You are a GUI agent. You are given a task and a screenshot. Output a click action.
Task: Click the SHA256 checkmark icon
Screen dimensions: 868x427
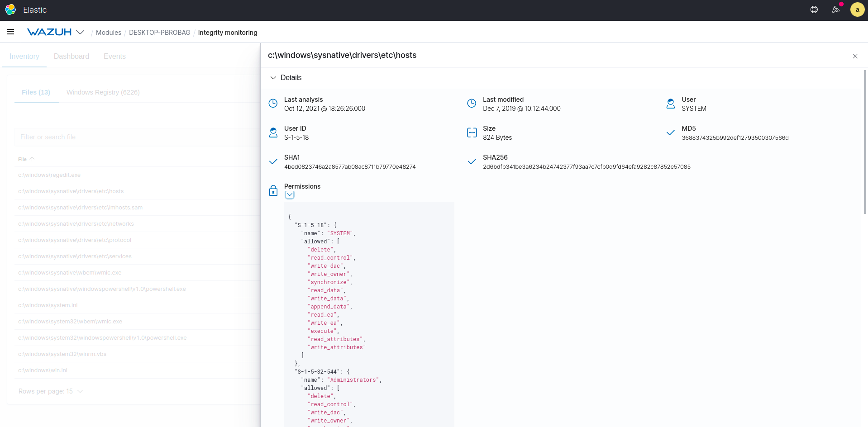(x=472, y=161)
